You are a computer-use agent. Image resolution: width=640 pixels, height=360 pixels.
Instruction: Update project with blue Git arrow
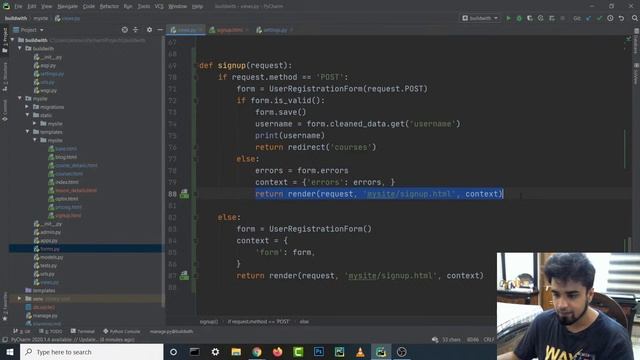coord(588,18)
